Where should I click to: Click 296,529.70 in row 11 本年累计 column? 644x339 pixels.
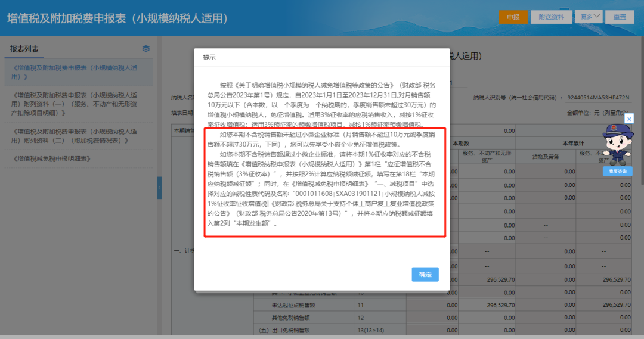click(x=617, y=305)
